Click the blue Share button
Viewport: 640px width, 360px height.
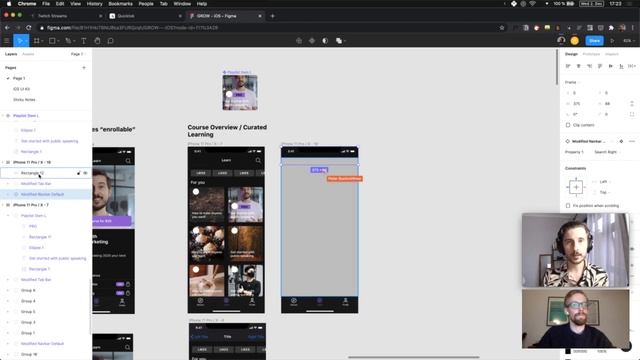(x=594, y=40)
